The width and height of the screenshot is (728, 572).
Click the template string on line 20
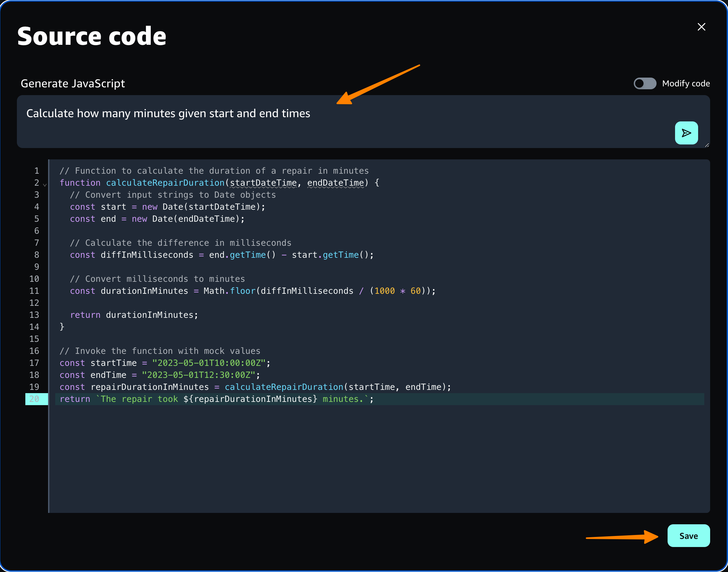pyautogui.click(x=231, y=399)
